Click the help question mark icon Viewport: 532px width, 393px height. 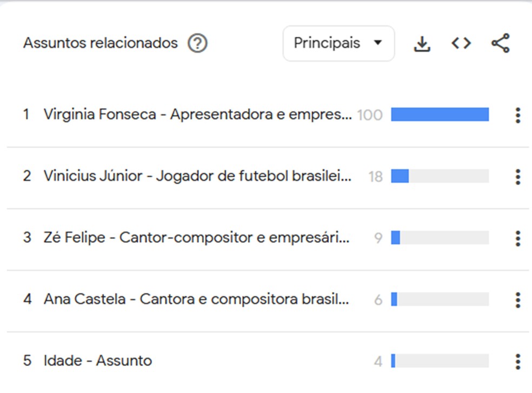point(197,43)
